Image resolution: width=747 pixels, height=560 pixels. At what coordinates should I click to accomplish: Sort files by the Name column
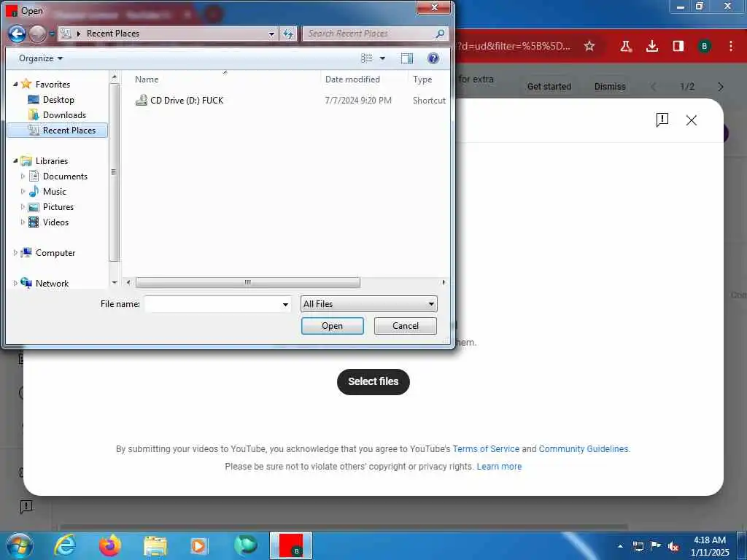146,79
